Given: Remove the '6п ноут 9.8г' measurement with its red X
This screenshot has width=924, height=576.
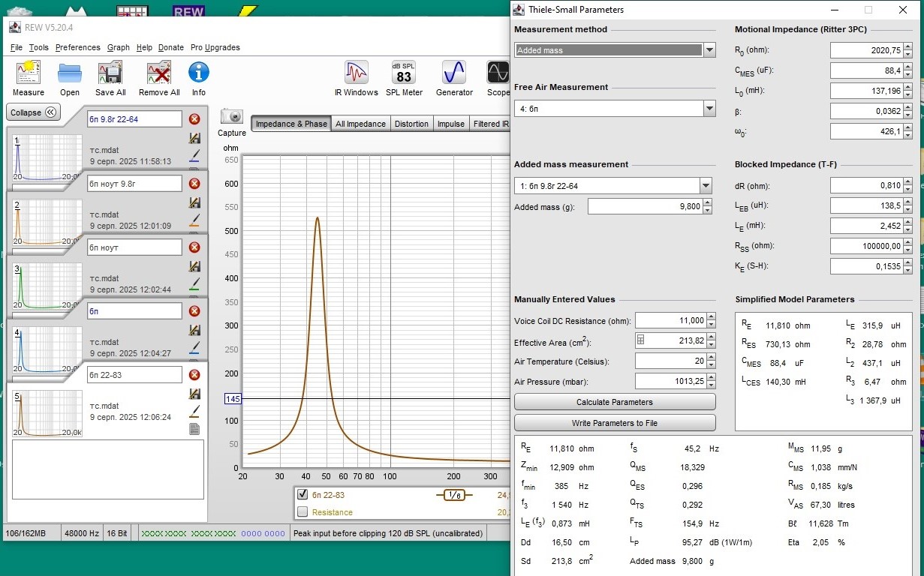Looking at the screenshot, I should pos(194,184).
